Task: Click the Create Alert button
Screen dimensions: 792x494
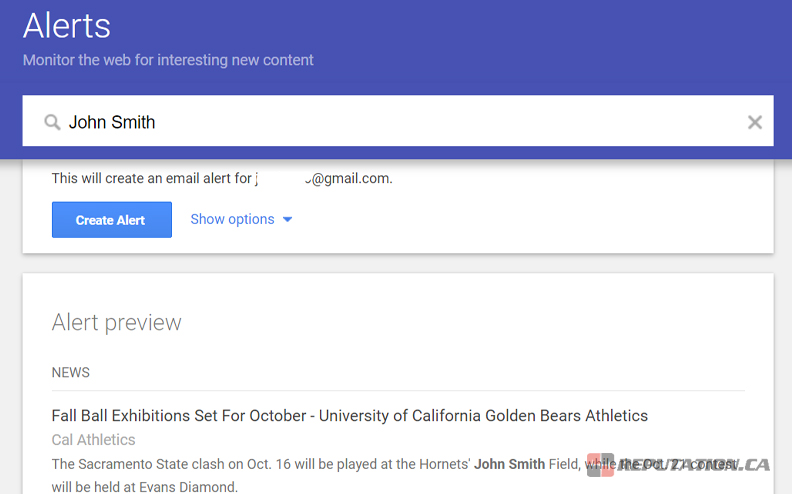Action: (x=111, y=220)
